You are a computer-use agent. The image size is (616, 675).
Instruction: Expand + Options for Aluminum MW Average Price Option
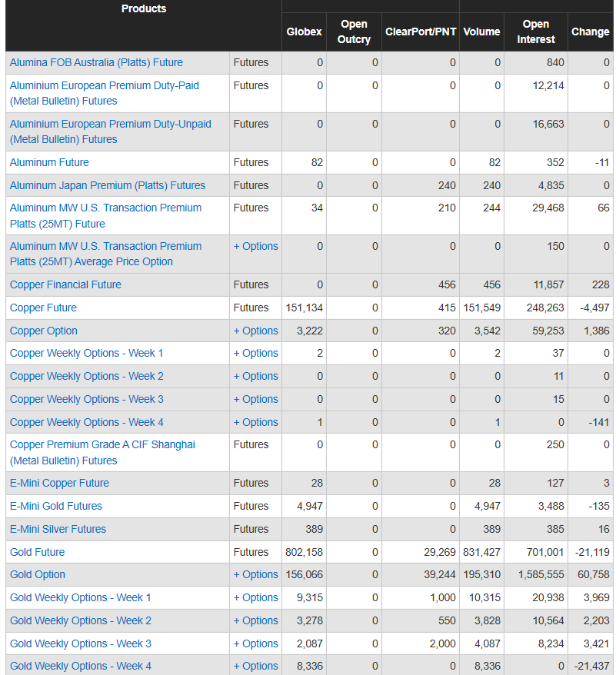[255, 246]
